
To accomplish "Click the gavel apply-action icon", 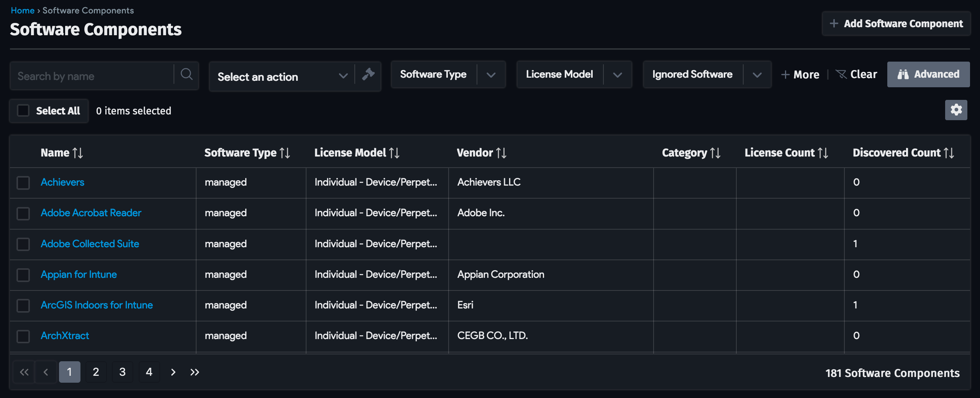I will point(368,75).
